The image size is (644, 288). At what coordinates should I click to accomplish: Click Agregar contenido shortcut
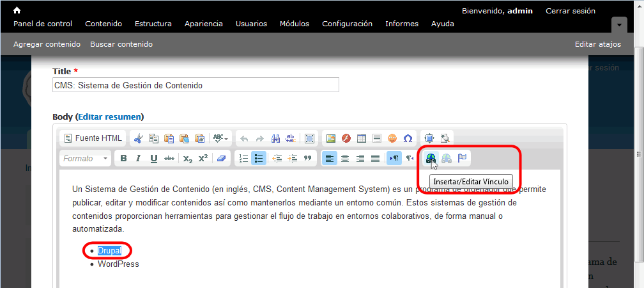click(47, 44)
